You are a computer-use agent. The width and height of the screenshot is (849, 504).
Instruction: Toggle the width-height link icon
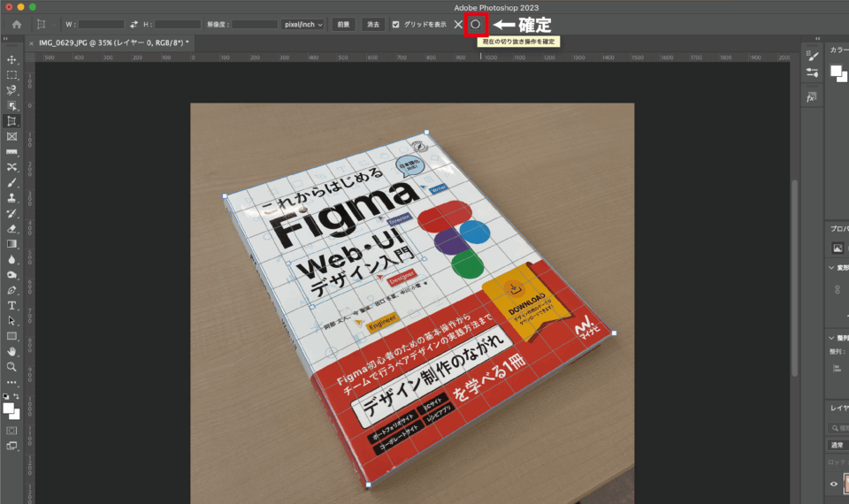tap(838, 290)
